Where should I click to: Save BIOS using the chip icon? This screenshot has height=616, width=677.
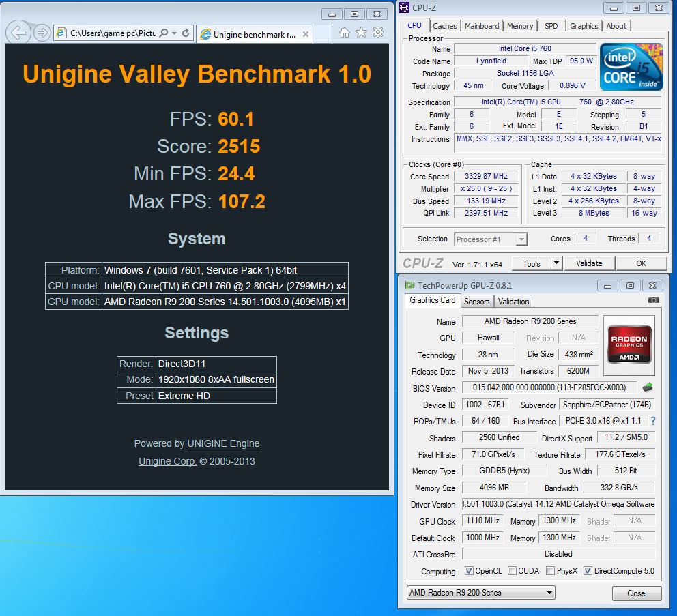pos(647,387)
